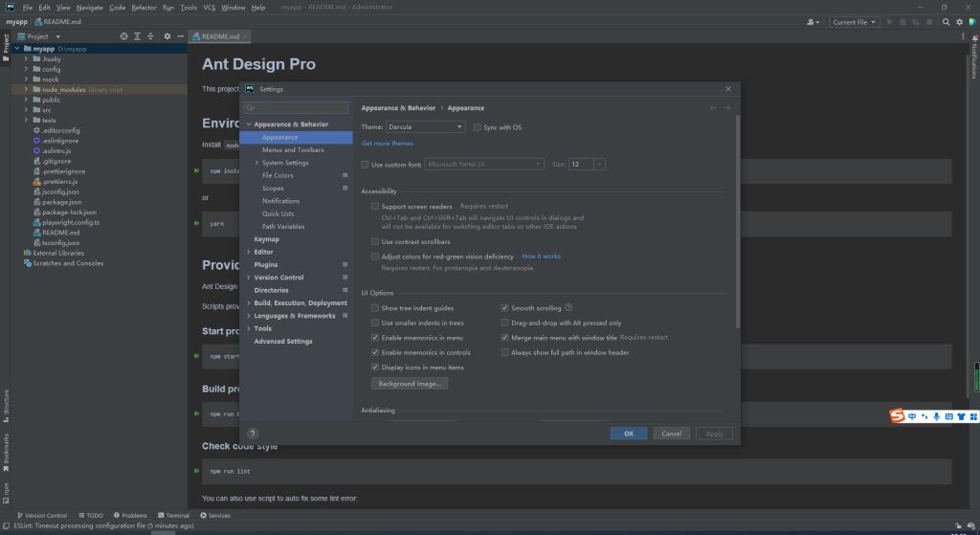Open the Theme Darcula dropdown
980x535 pixels.
[425, 127]
